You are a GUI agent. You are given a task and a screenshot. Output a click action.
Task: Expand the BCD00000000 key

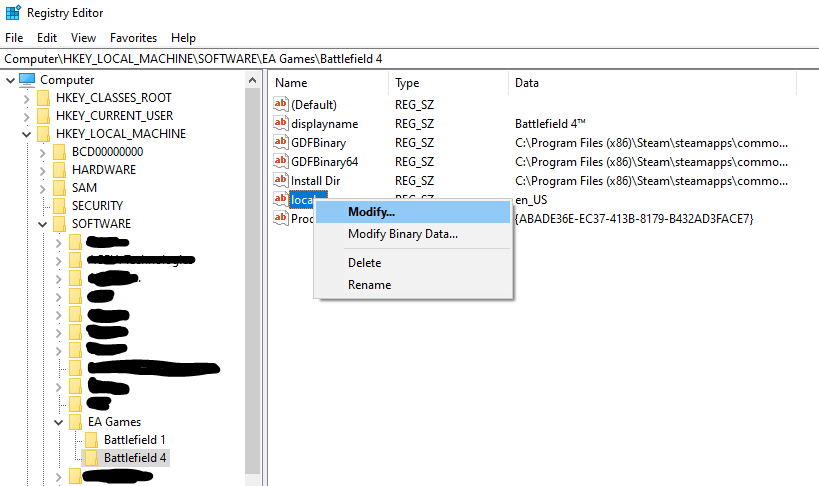point(43,152)
